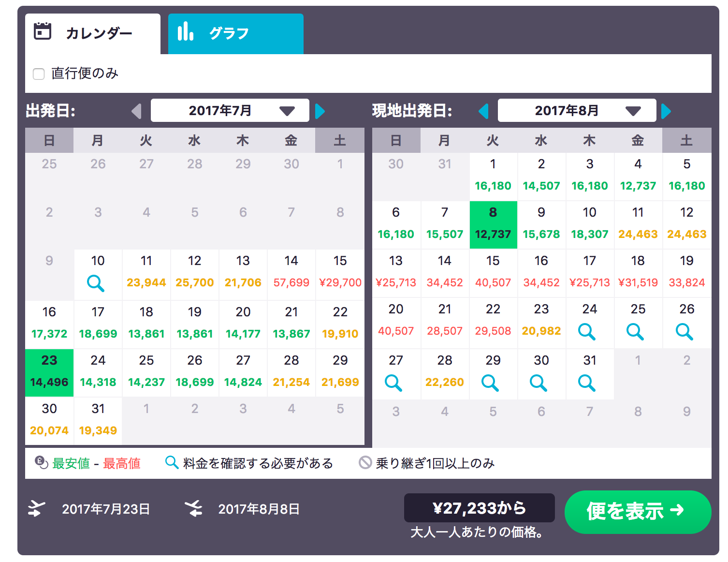
Task: Go to previous month in departure calendar
Action: (x=136, y=111)
